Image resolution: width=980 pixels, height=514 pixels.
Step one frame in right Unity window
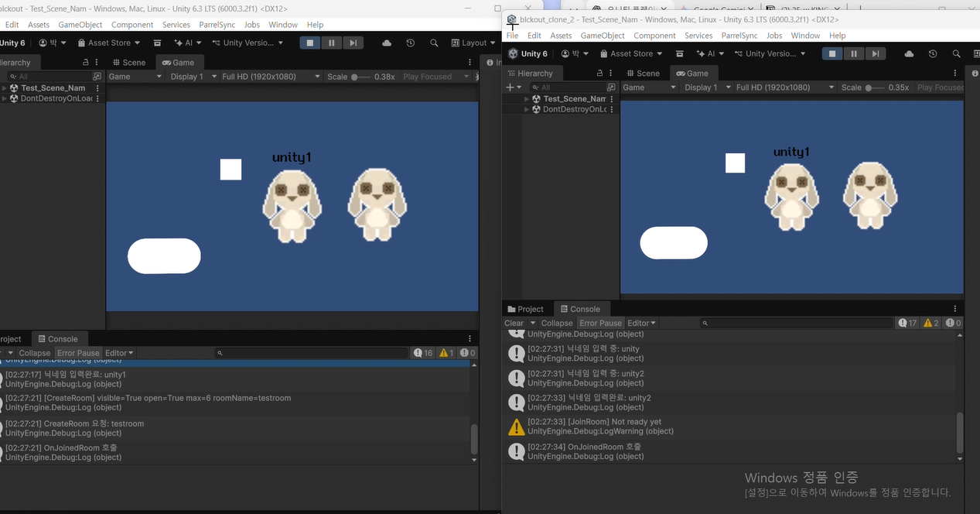(875, 54)
